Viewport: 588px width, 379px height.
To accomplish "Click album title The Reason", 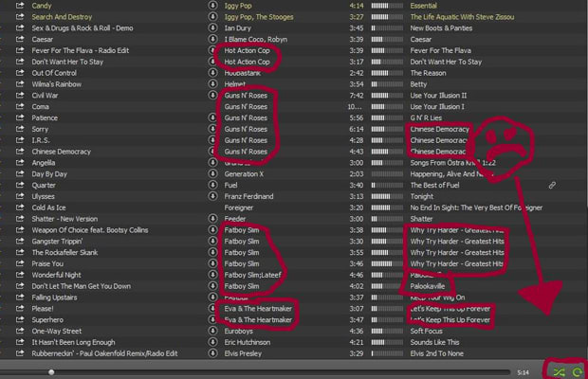I will click(x=428, y=73).
